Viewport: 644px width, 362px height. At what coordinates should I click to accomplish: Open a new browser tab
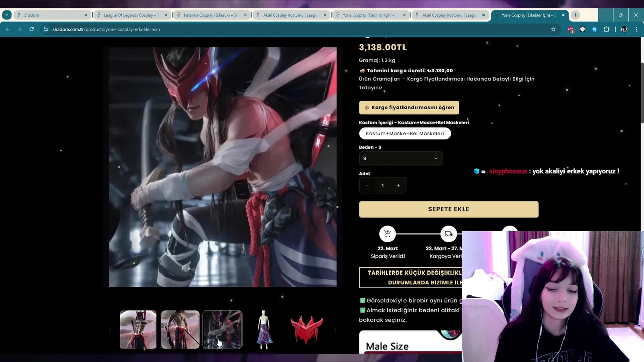(575, 15)
